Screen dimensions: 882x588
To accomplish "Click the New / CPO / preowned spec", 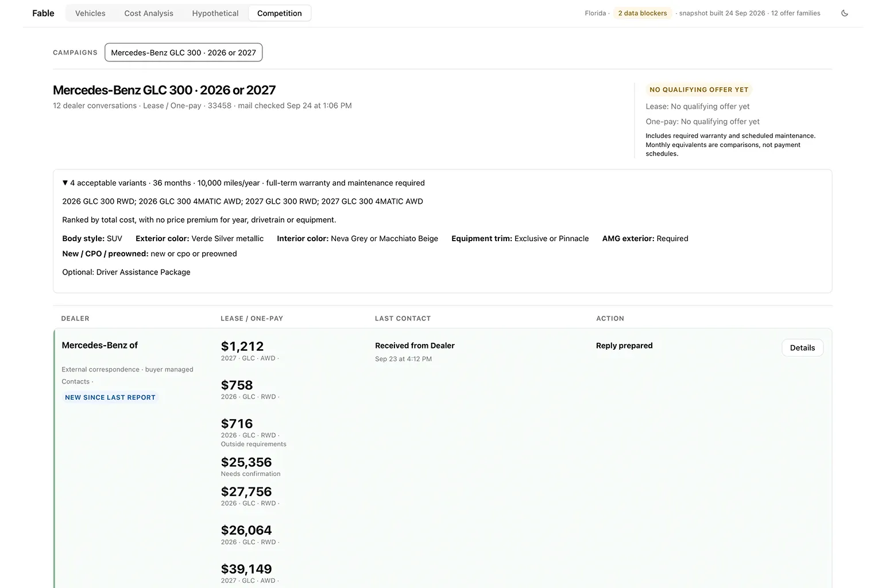I will click(x=149, y=254).
